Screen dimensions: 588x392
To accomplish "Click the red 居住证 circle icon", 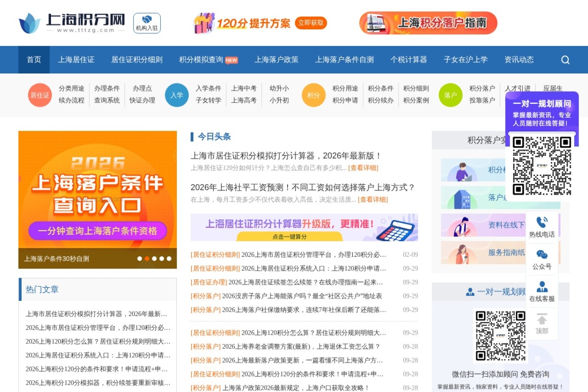I will coord(40,95).
